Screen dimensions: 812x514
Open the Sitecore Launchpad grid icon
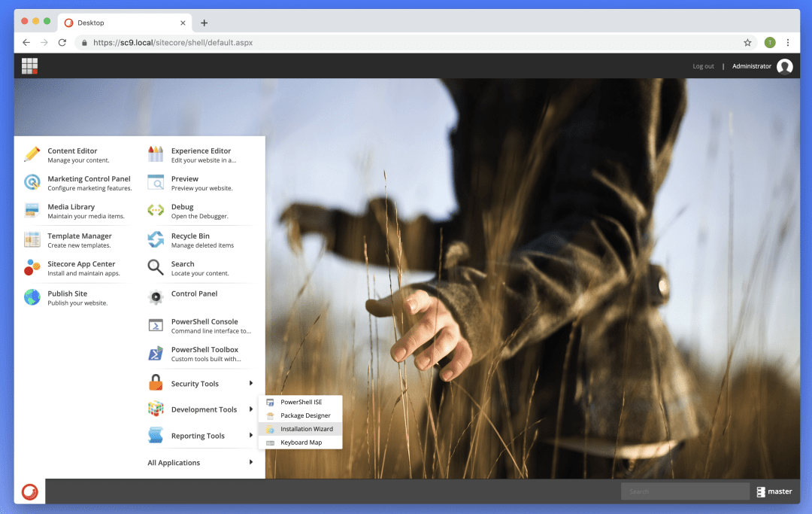(29, 66)
